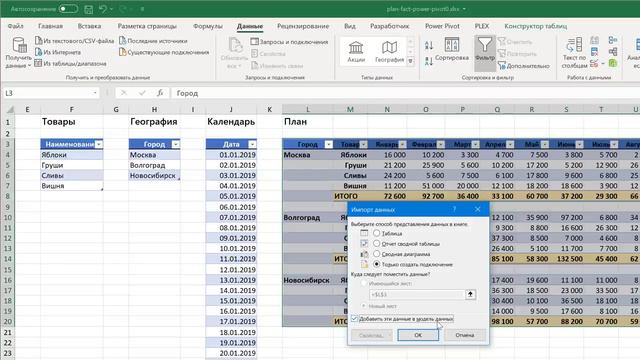Click the location field in Import dialog
This screenshot has width=640, height=360.
[416, 294]
